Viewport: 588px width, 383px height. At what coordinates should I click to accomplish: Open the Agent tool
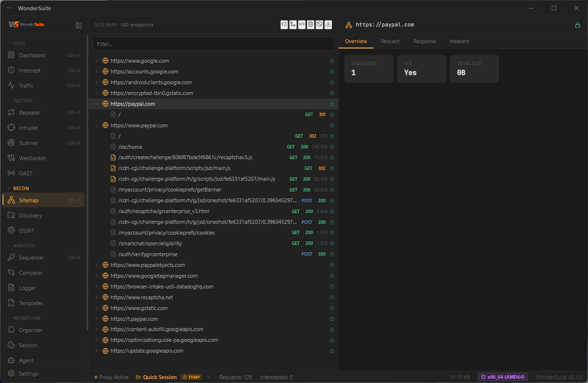pos(44,360)
